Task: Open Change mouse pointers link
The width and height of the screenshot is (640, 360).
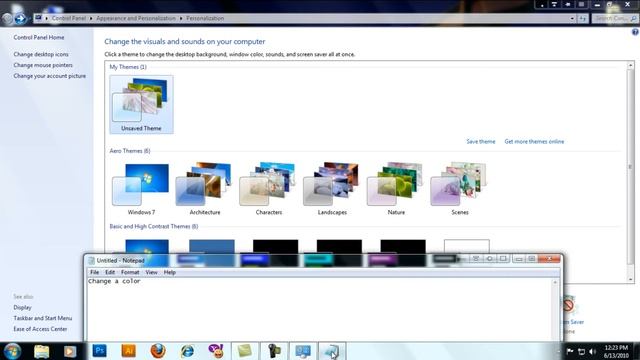Action: click(43, 65)
